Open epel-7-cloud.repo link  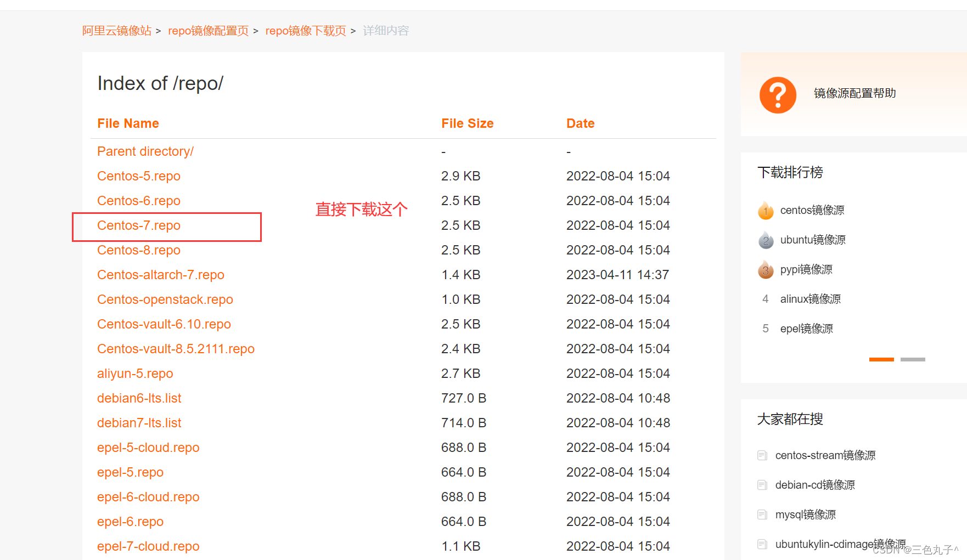(148, 546)
